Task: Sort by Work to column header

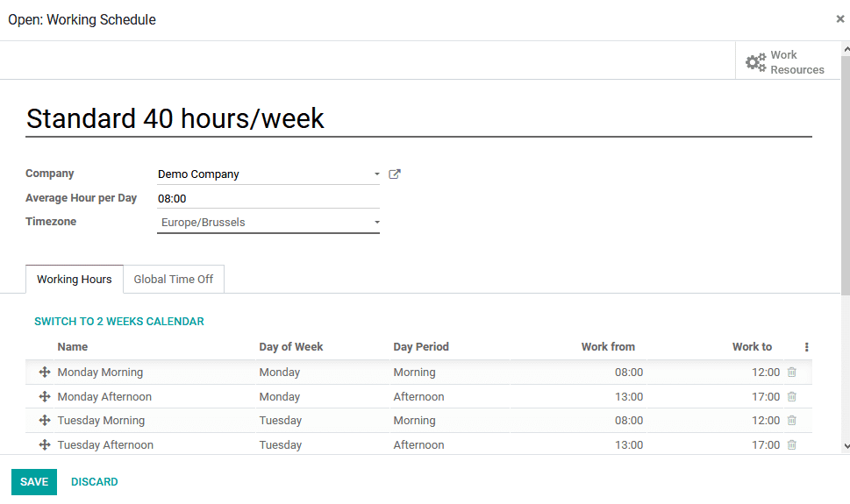Action: pyautogui.click(x=752, y=347)
